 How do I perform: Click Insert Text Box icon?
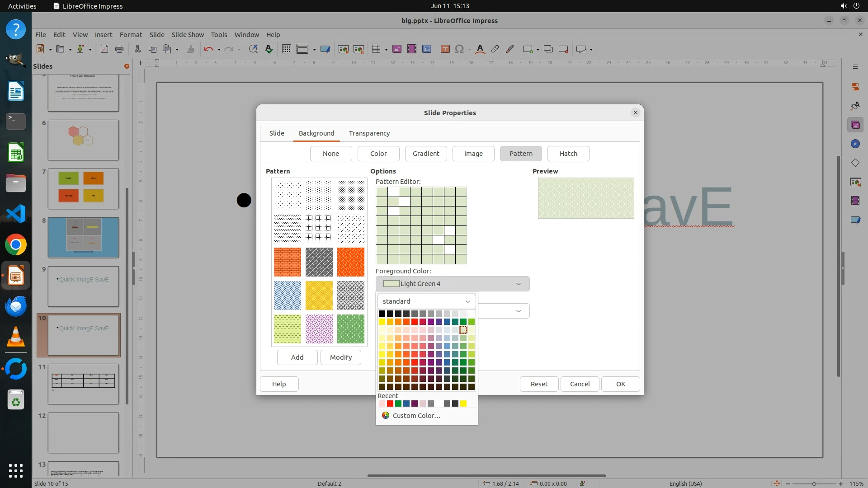click(445, 49)
